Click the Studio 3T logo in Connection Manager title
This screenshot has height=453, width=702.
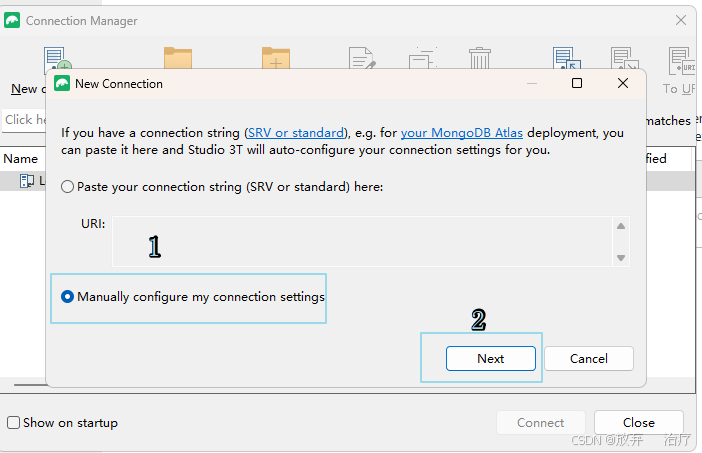pyautogui.click(x=12, y=20)
